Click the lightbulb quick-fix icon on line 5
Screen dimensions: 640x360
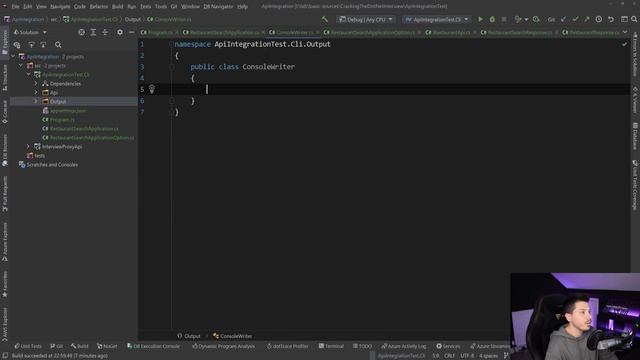tap(152, 89)
